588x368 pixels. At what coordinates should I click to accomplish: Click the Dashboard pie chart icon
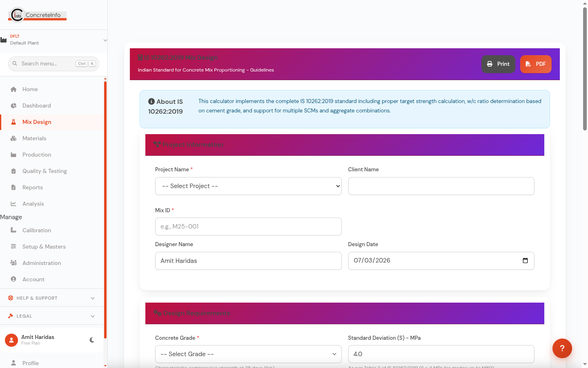(13, 105)
